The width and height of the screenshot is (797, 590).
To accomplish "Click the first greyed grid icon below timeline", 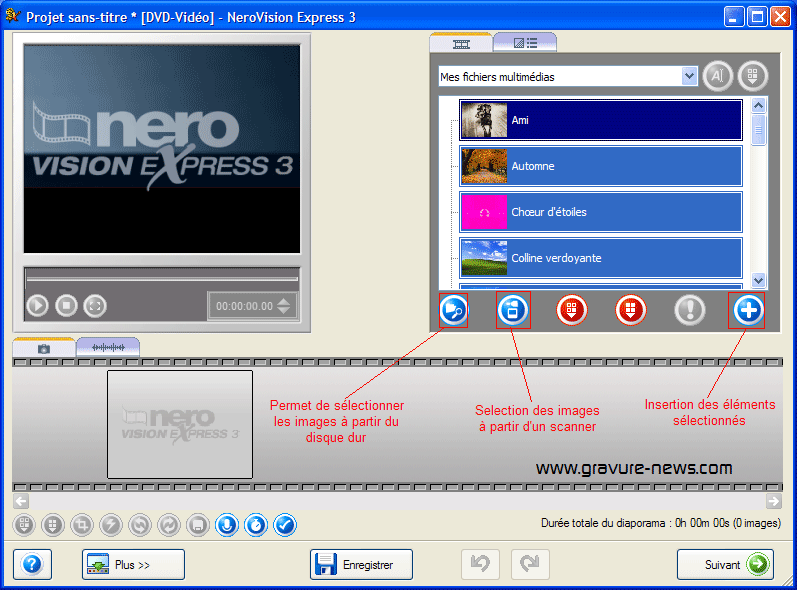I will coord(24,525).
